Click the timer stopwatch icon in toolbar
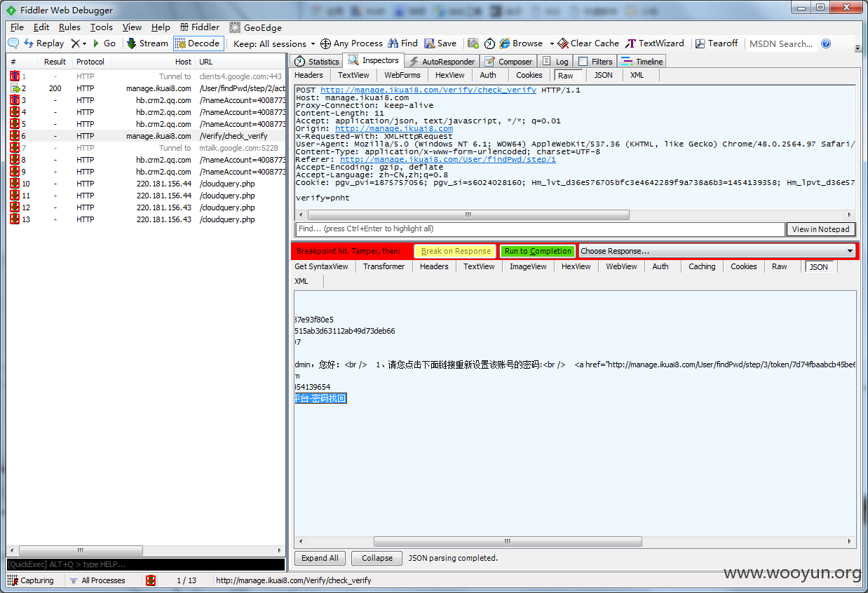 [489, 43]
